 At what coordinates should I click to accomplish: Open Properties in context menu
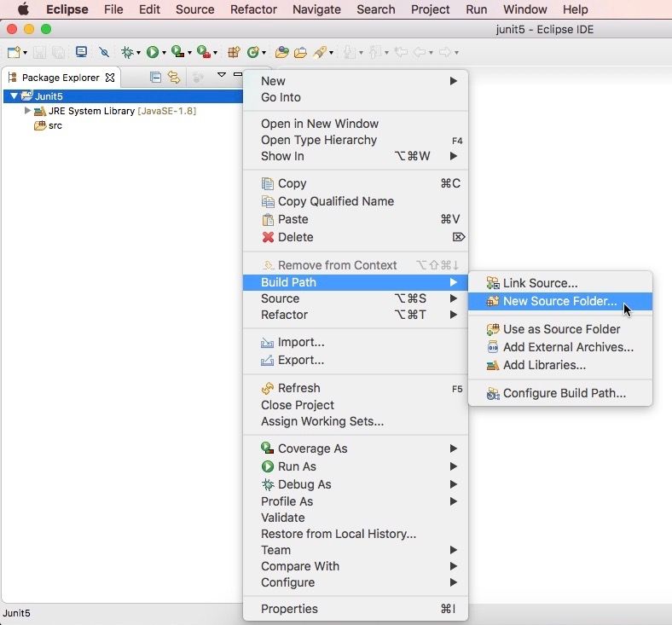point(356,609)
